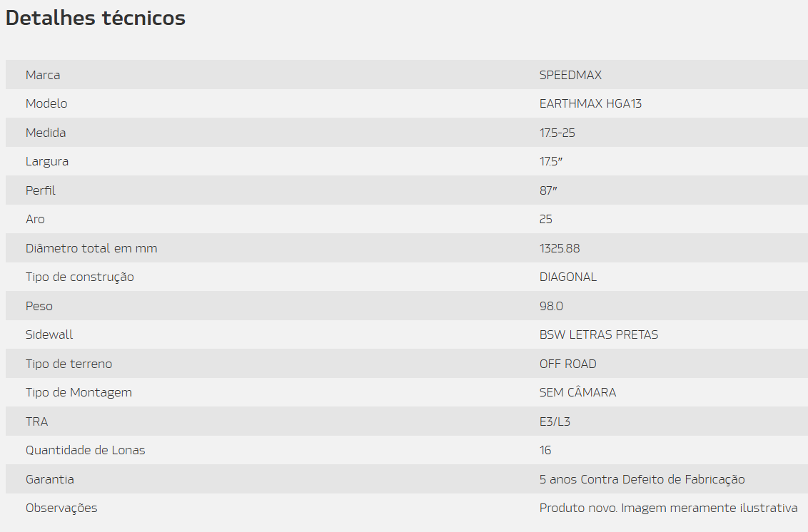
Task: Click the Aro value 25
Action: 546,220
